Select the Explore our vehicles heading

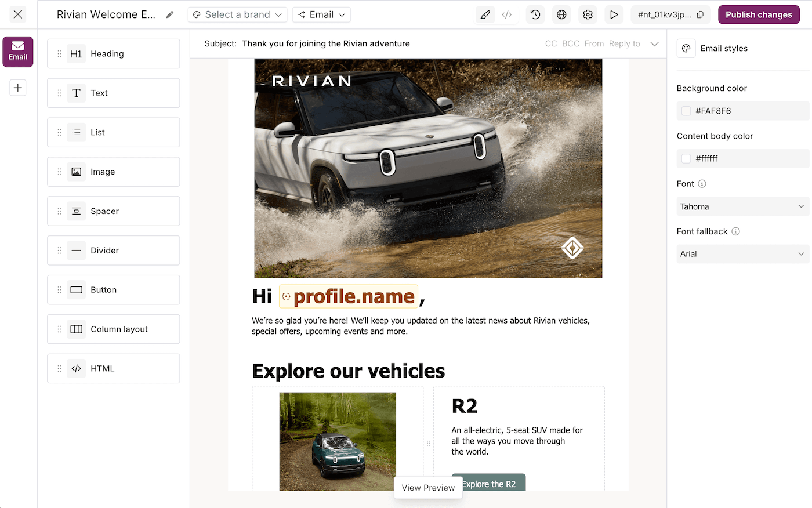coord(349,371)
